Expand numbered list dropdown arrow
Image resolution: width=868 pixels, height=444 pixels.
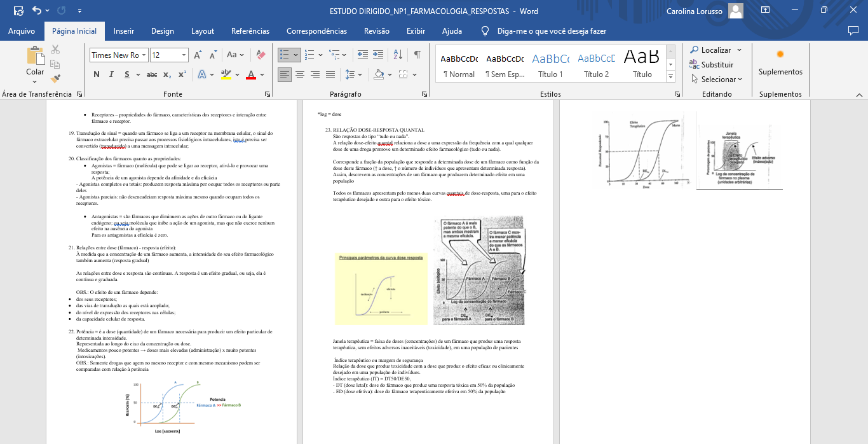point(320,55)
